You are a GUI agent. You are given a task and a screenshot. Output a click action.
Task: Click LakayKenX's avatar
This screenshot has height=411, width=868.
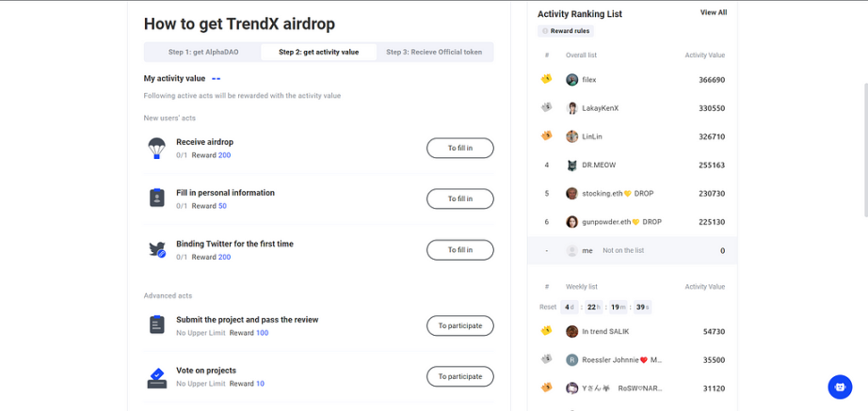click(x=571, y=108)
